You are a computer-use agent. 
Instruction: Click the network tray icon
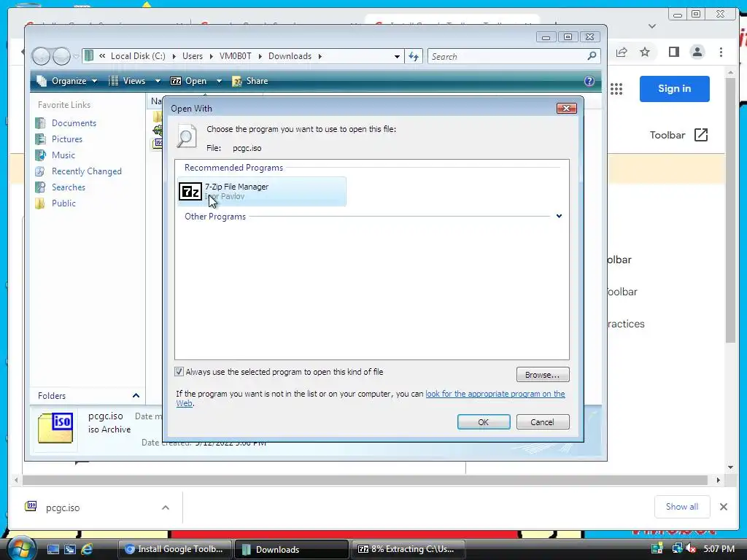[x=677, y=549]
